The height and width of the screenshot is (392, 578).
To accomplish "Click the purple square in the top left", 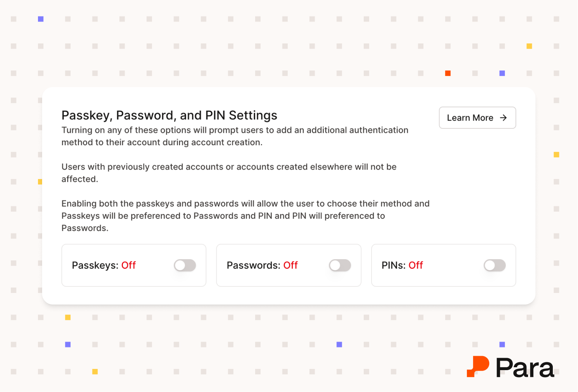I will tap(40, 19).
